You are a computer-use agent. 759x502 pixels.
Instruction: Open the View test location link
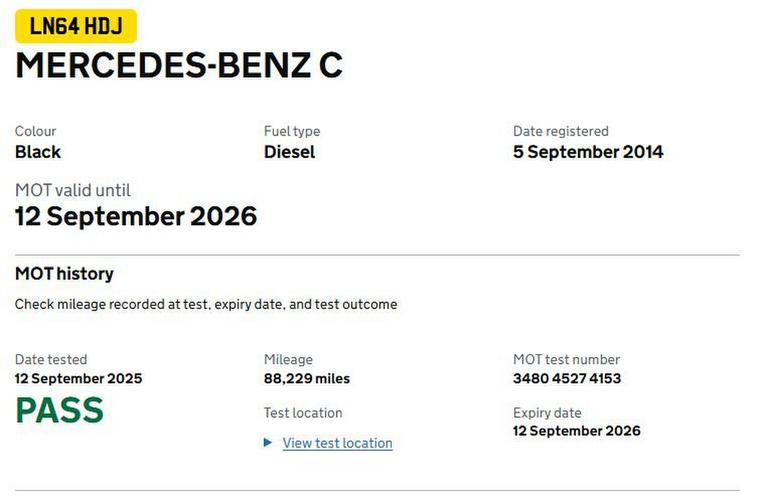pos(337,443)
